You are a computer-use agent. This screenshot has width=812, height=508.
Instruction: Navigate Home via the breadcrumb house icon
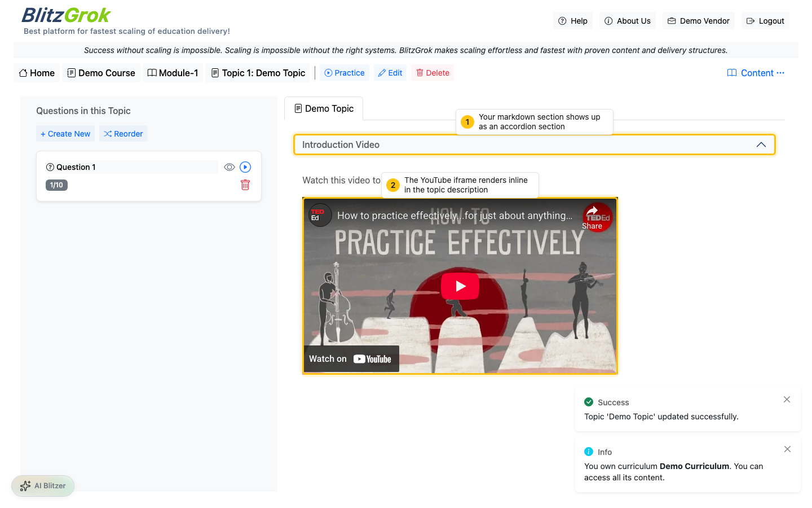coord(23,72)
